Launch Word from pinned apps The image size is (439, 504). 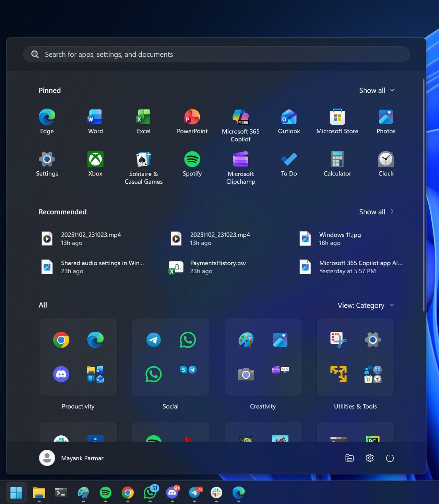95,121
